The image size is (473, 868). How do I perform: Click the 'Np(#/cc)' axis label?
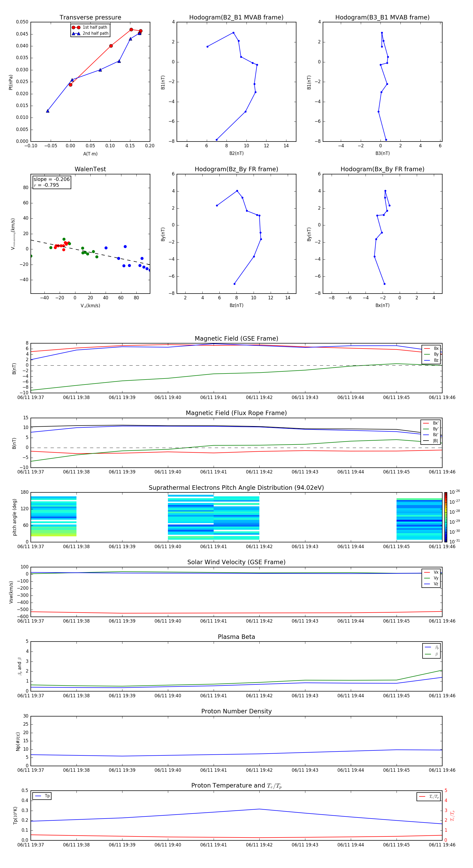pyautogui.click(x=18, y=741)
